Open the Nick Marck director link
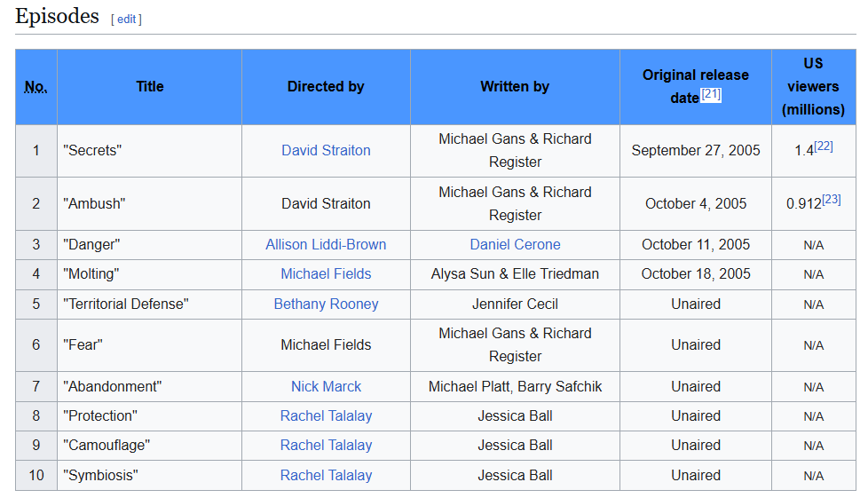Image resolution: width=868 pixels, height=498 pixels. [x=326, y=386]
